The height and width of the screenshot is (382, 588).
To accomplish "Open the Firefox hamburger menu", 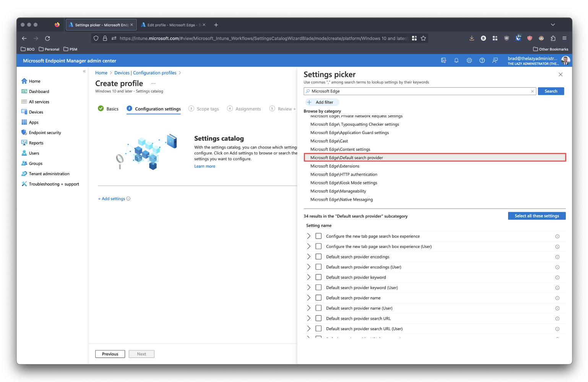I will point(564,38).
